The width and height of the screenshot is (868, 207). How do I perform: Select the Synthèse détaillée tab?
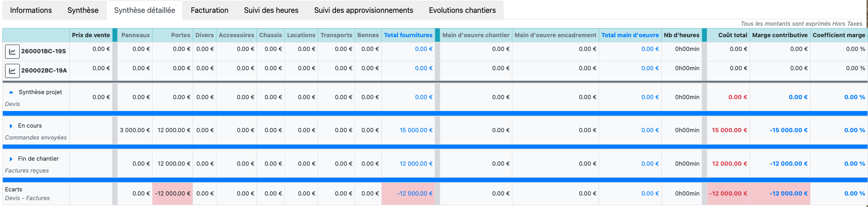[144, 10]
